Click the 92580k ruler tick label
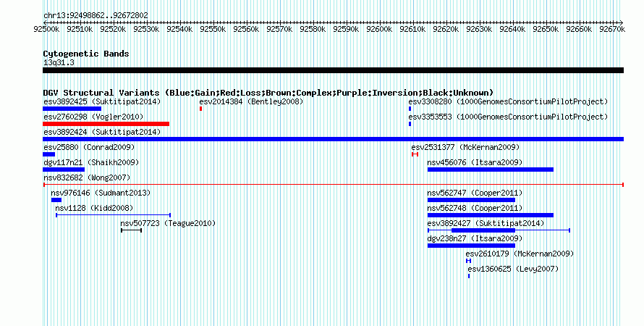 (x=313, y=29)
